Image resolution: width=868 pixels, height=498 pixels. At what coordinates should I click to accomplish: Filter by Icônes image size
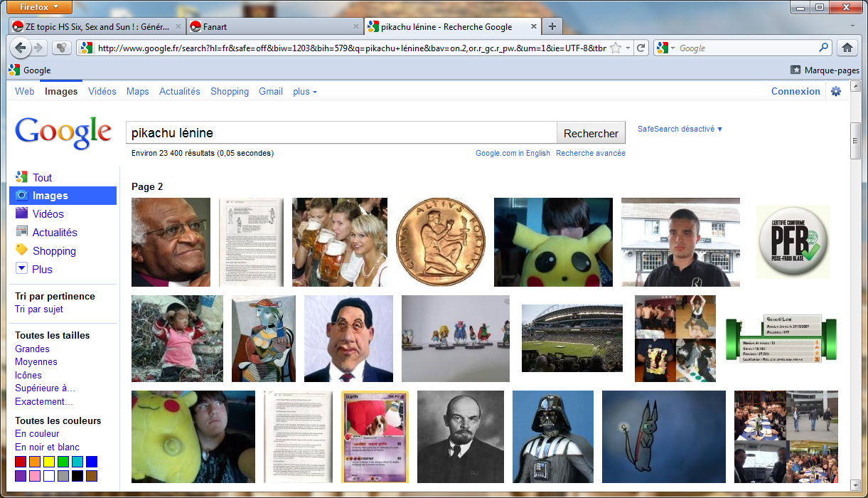coord(28,375)
